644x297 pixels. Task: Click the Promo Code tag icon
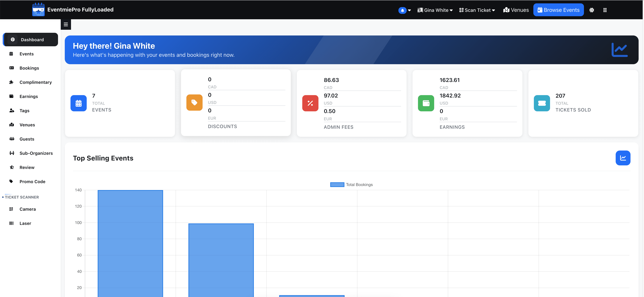tap(11, 181)
